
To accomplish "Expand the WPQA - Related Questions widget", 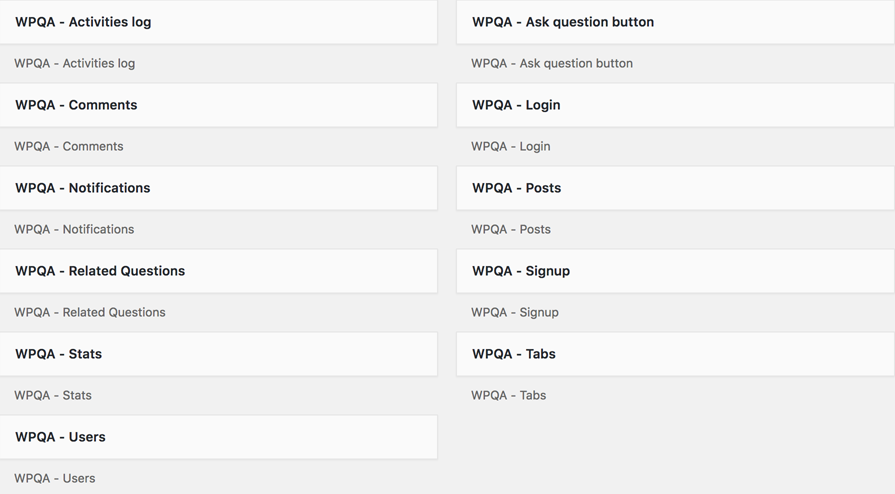I will click(x=219, y=271).
